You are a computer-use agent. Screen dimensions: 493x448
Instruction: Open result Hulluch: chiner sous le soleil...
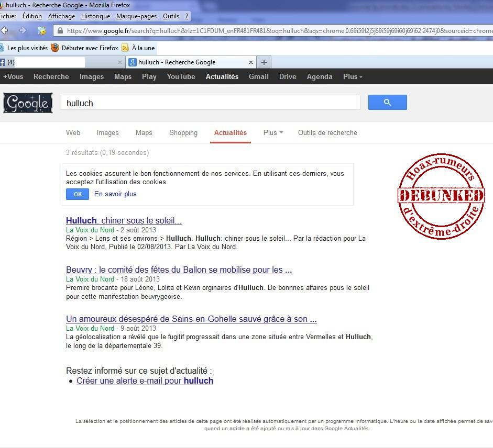pos(124,220)
